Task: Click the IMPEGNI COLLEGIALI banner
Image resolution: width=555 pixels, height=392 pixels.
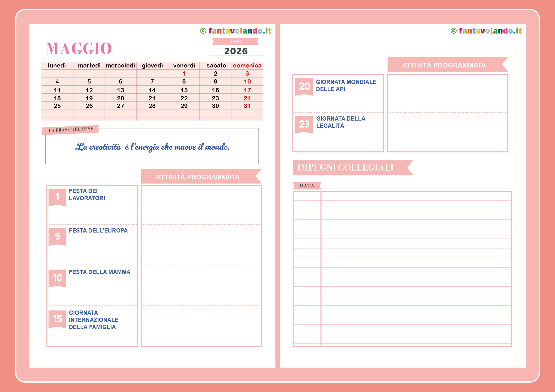Action: pyautogui.click(x=346, y=167)
